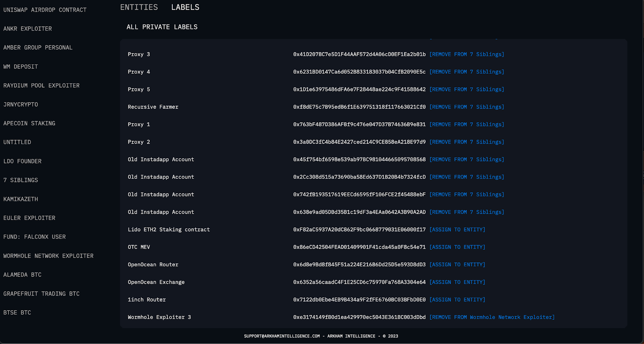
Task: Click Old Instadapp address starting 0x45f754bf
Action: 359,159
